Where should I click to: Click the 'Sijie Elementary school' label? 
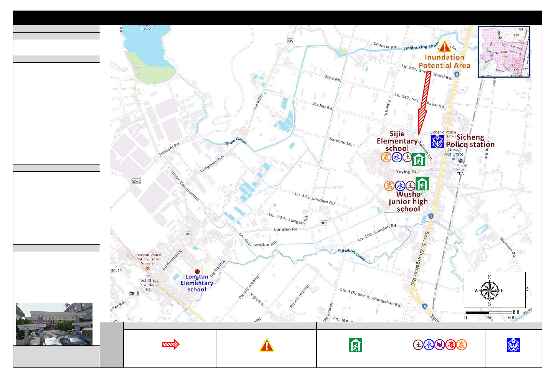pos(397,141)
